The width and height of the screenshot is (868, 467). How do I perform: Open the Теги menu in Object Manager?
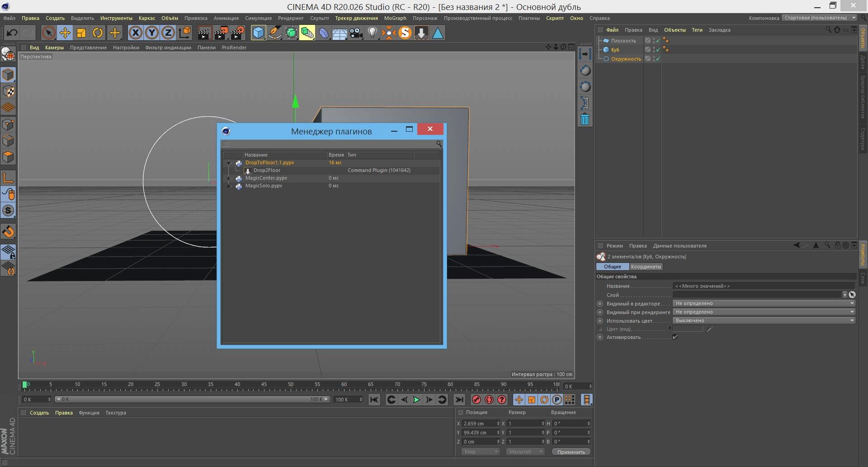pos(697,30)
